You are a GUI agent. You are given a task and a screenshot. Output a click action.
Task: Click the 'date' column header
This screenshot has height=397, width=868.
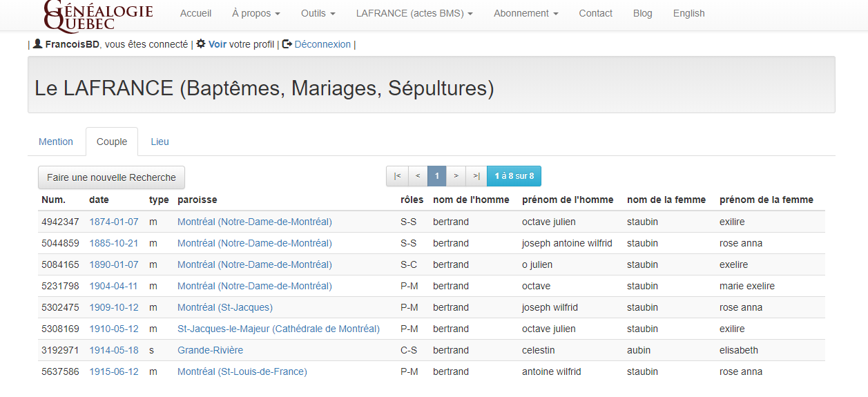point(99,200)
